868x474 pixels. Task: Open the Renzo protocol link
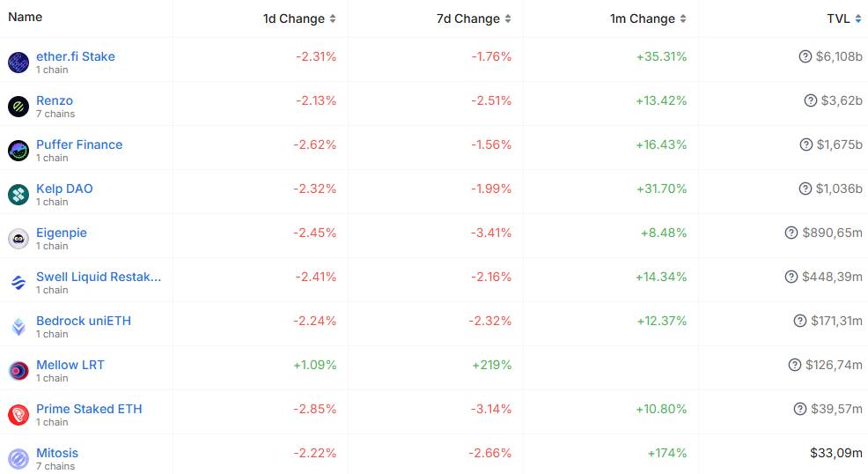point(55,100)
